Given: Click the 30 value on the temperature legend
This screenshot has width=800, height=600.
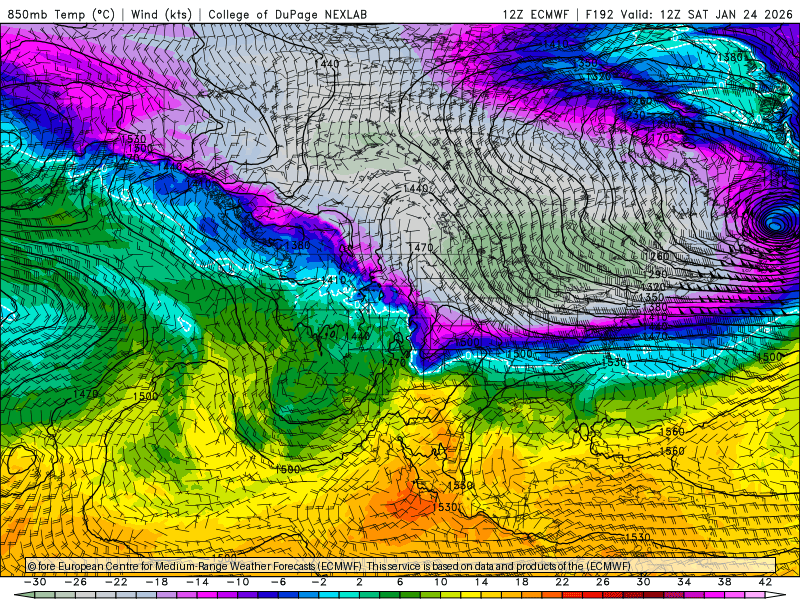Looking at the screenshot, I should [643, 582].
